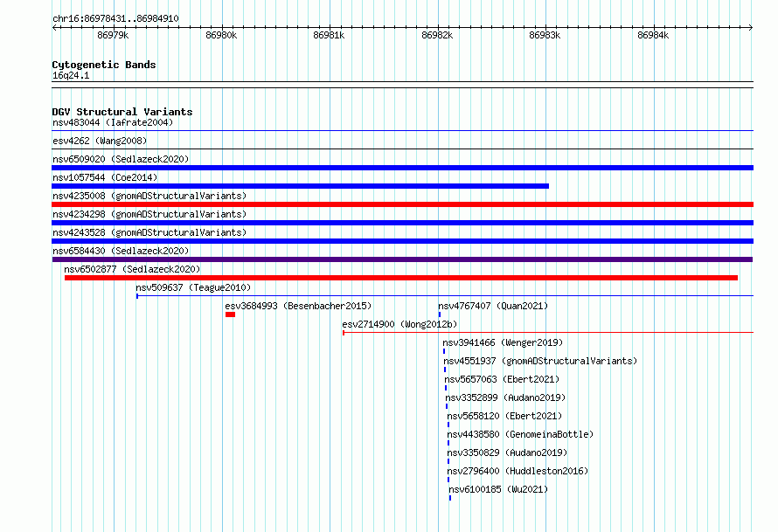
Task: Click the 86981k ruler tick label
Action: click(x=329, y=35)
